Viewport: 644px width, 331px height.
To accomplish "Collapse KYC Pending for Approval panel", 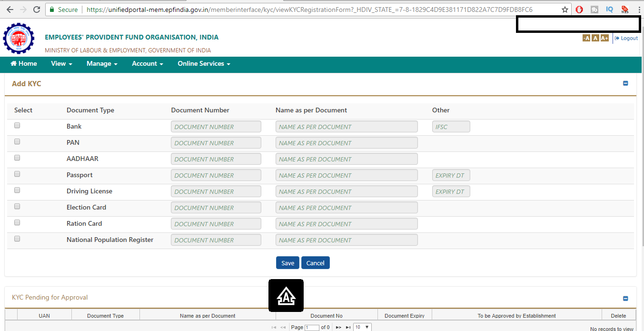I will coord(625,299).
